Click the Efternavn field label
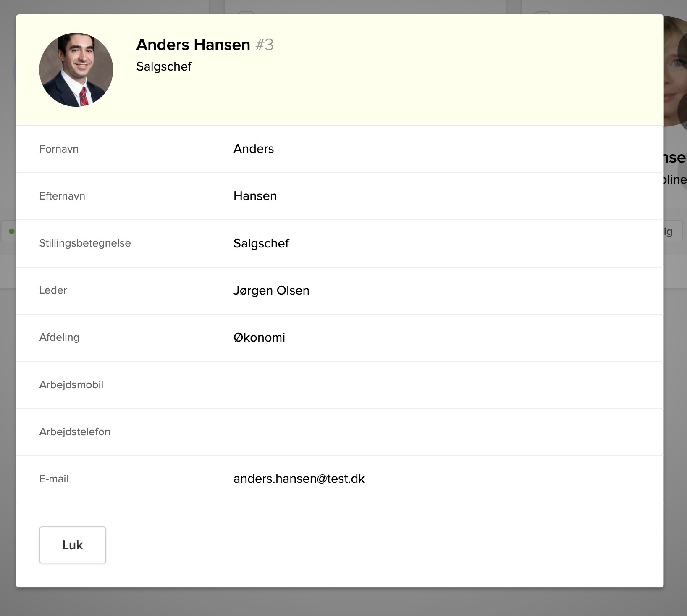 [x=62, y=196]
